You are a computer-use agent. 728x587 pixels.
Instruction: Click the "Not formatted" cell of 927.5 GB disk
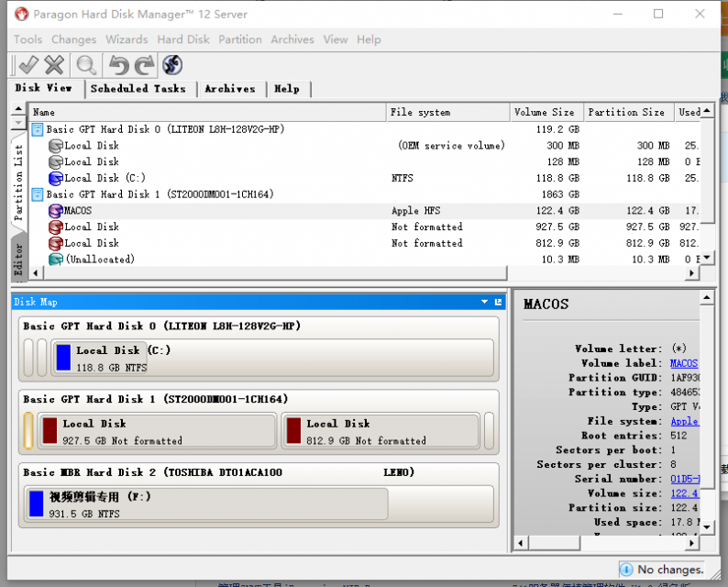point(426,227)
